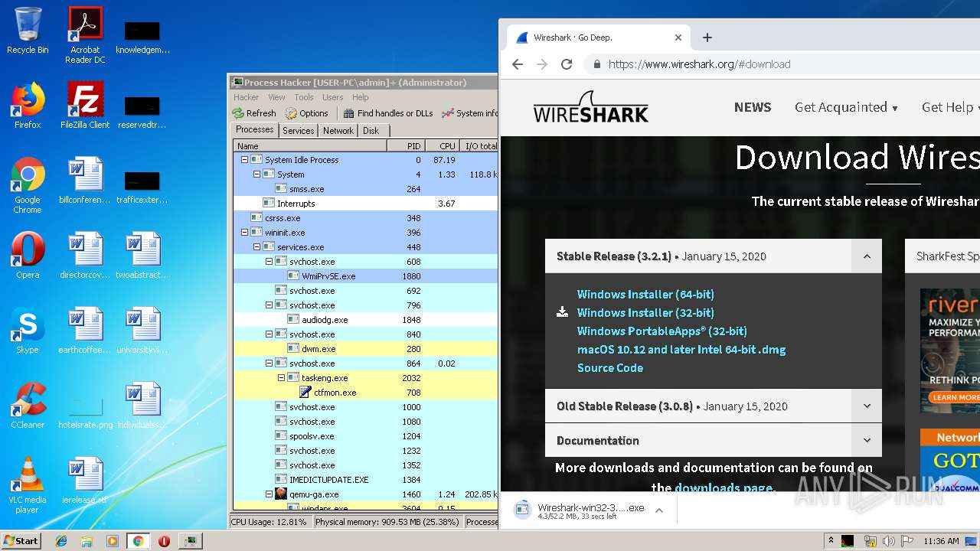Open a new Chrome tab
The height and width of the screenshot is (551, 980).
coord(707,37)
